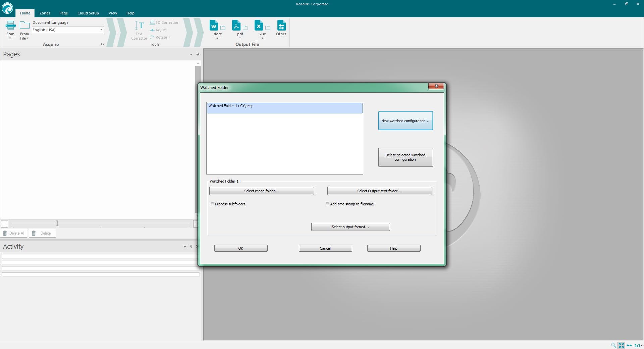This screenshot has height=349, width=644.
Task: Select docx output file icon
Action: click(x=214, y=26)
